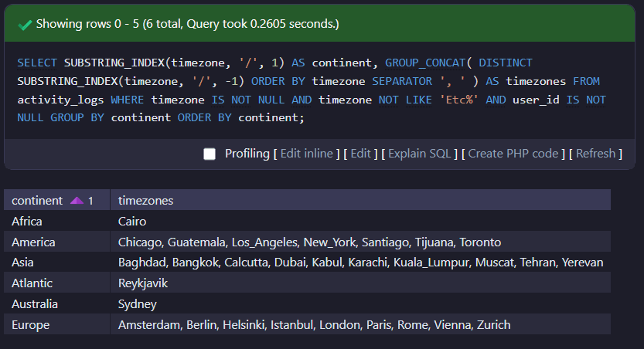This screenshot has width=644, height=349.
Task: Select the 'Etc%' string literal in the query
Action: point(459,100)
